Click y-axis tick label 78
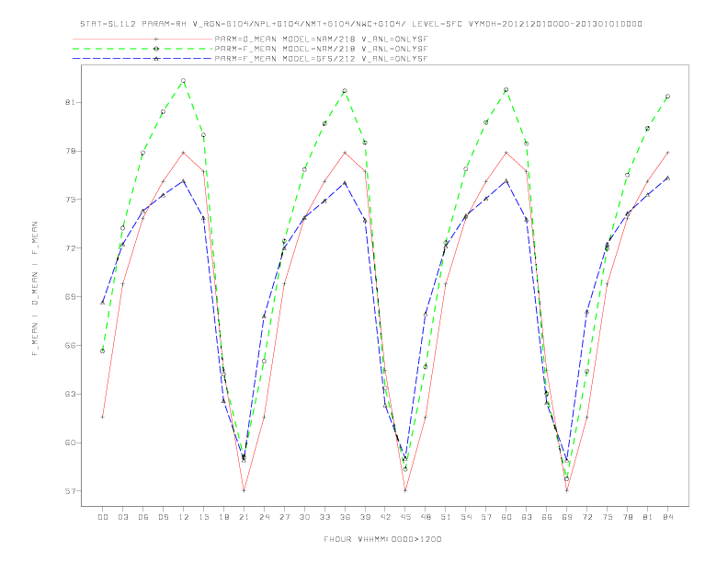This screenshot has height=563, width=728. (70, 151)
